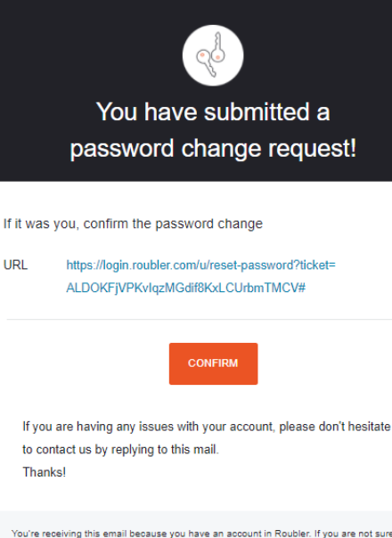
Task: Click the heading line 'You have submitted a'
Action: click(213, 112)
